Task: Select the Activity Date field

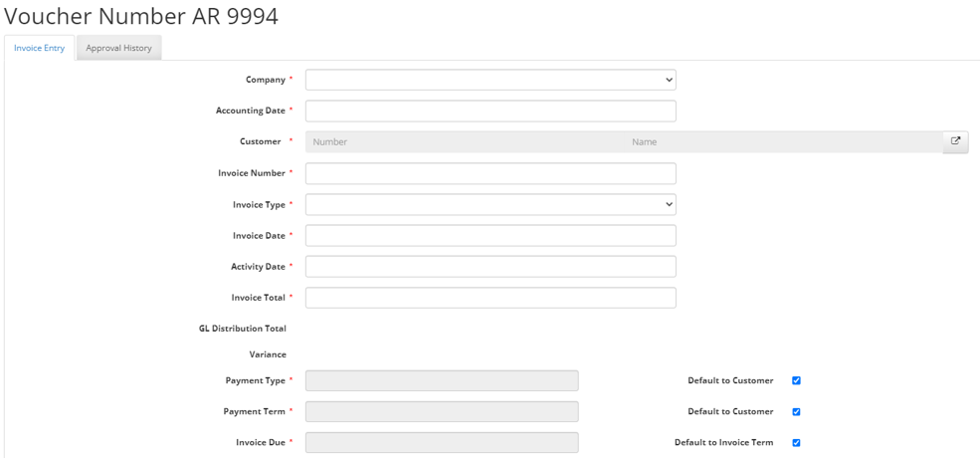Action: [x=490, y=267]
